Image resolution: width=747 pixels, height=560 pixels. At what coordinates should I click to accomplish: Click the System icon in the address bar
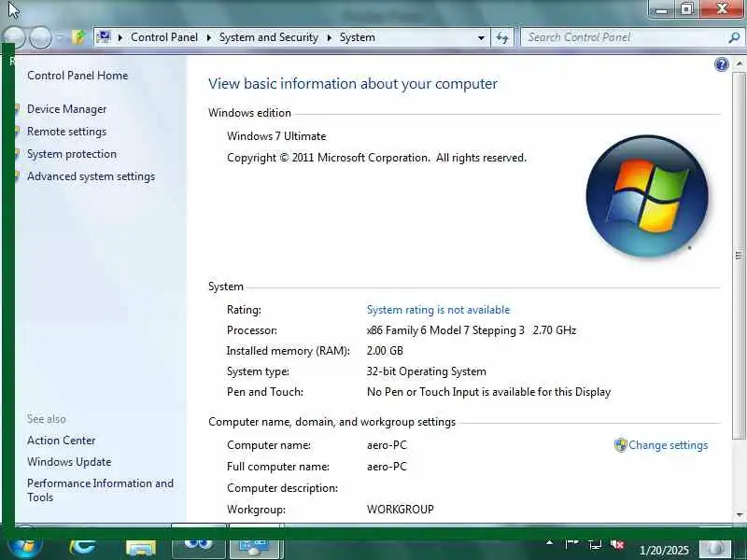click(x=104, y=37)
